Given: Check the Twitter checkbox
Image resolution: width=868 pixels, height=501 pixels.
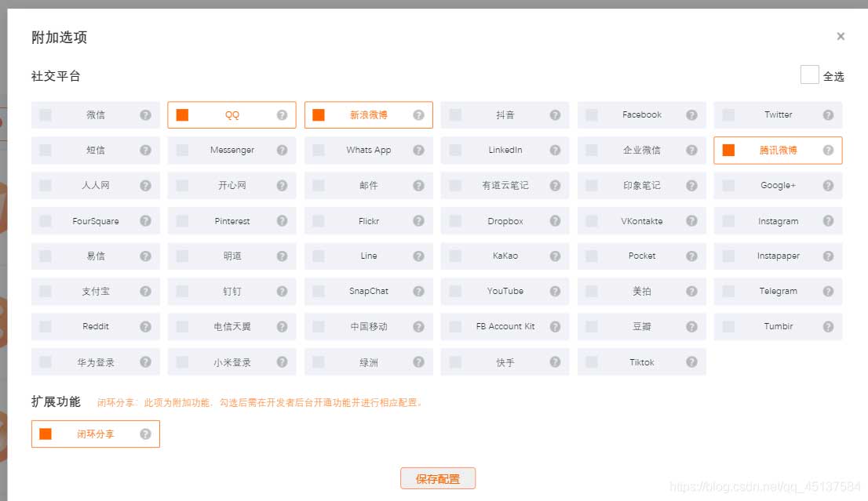Looking at the screenshot, I should click(x=728, y=115).
